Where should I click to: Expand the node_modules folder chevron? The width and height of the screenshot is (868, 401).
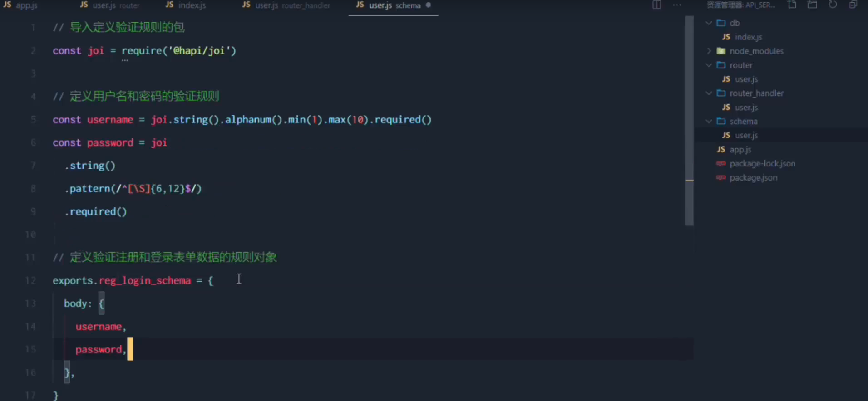[709, 51]
